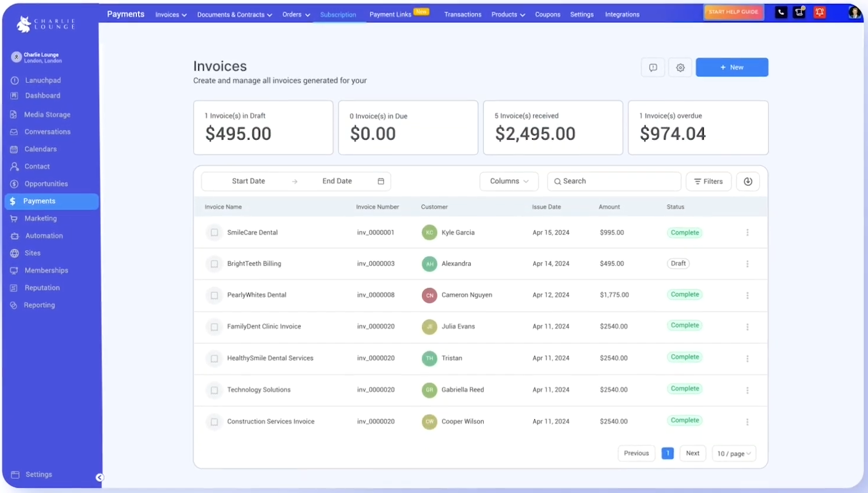This screenshot has height=493, width=868.
Task: Check the HealthySmile Dental Services checkbox
Action: (x=214, y=358)
